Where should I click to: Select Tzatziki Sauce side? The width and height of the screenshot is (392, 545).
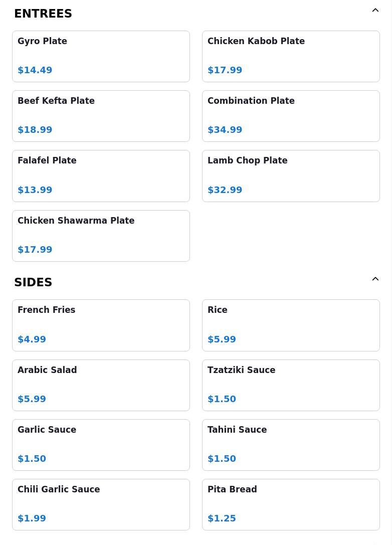291,385
